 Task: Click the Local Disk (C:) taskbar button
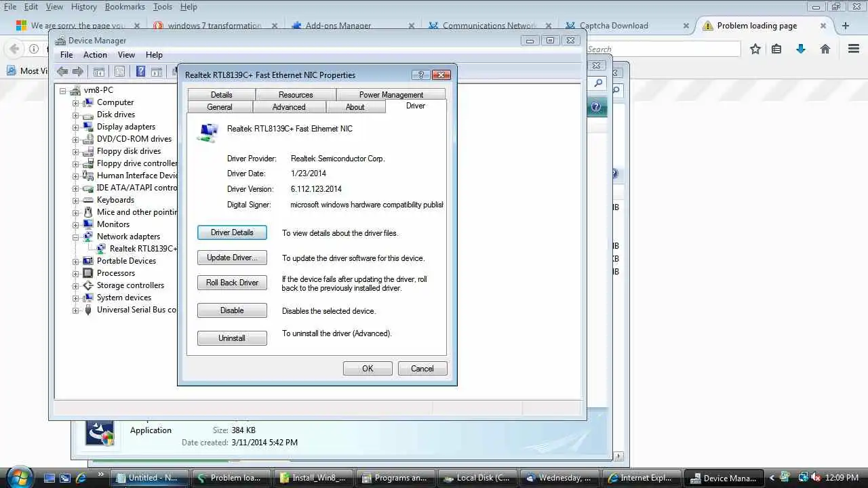tap(478, 478)
